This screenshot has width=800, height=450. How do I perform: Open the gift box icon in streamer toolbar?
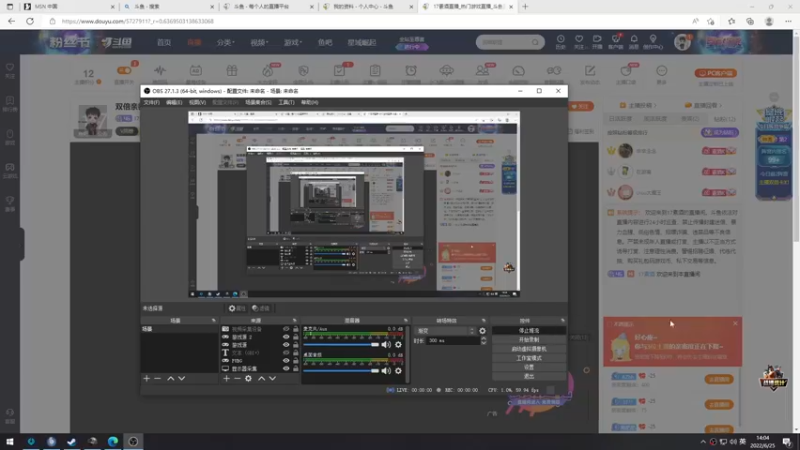pos(232,71)
